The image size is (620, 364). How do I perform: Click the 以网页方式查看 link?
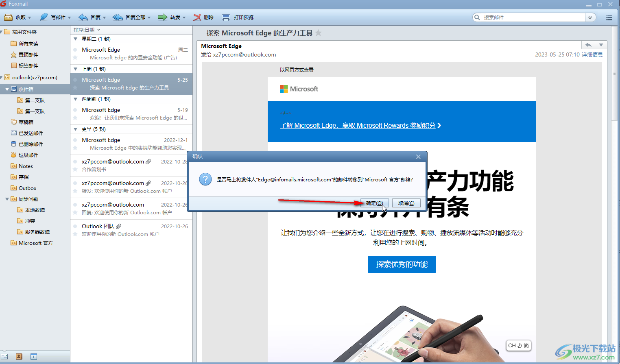coord(297,70)
